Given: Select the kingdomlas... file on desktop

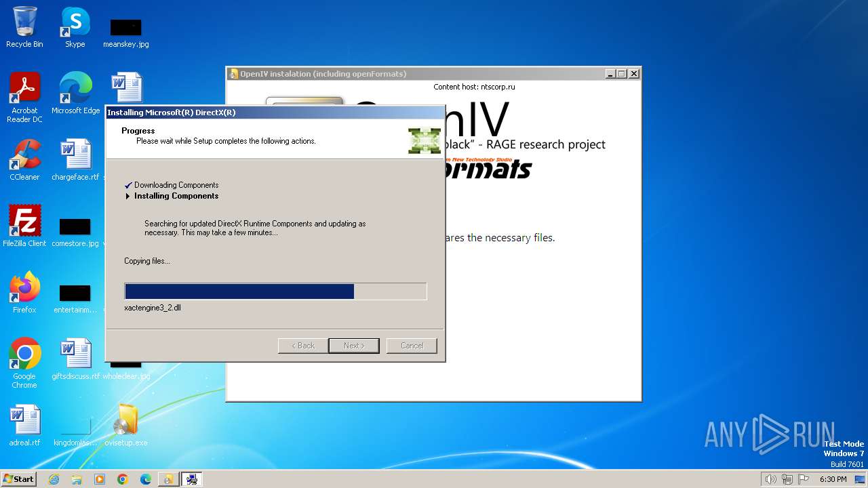Looking at the screenshot, I should click(75, 431).
